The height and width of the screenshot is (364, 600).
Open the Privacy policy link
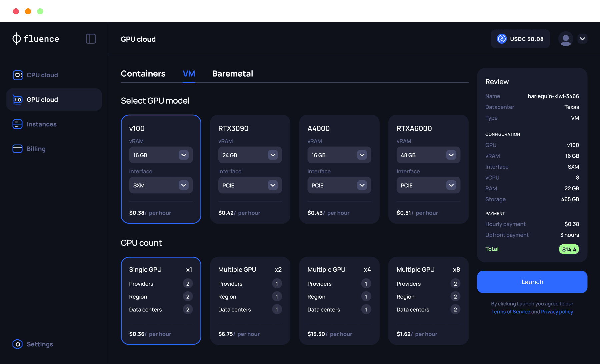[557, 312]
